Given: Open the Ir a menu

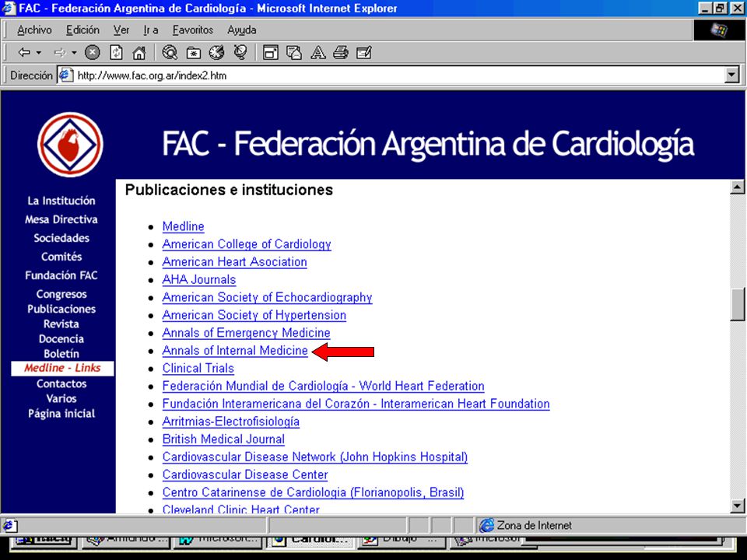Looking at the screenshot, I should tap(150, 30).
